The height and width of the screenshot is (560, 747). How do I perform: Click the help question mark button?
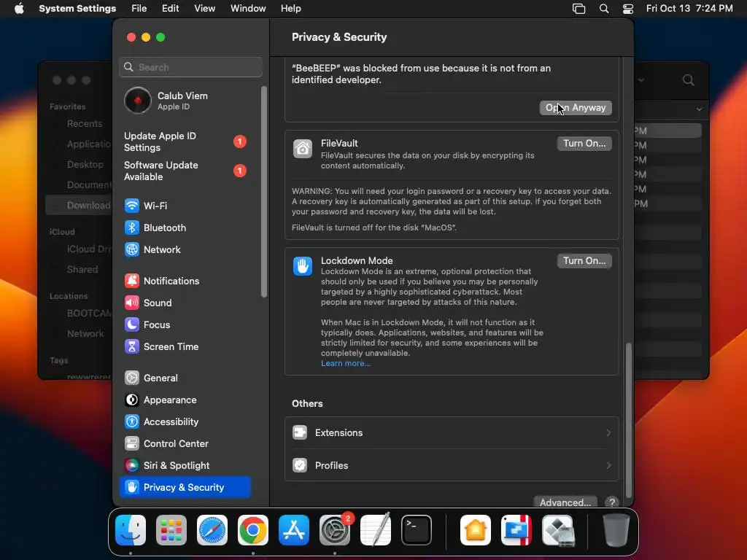coord(612,502)
